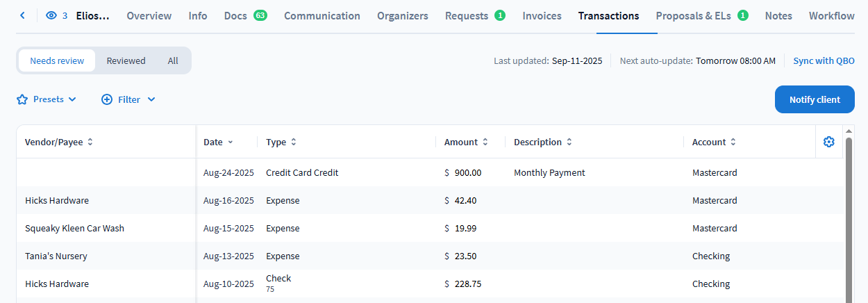The width and height of the screenshot is (868, 303).
Task: Sort by Amount column arrows
Action: pyautogui.click(x=485, y=142)
